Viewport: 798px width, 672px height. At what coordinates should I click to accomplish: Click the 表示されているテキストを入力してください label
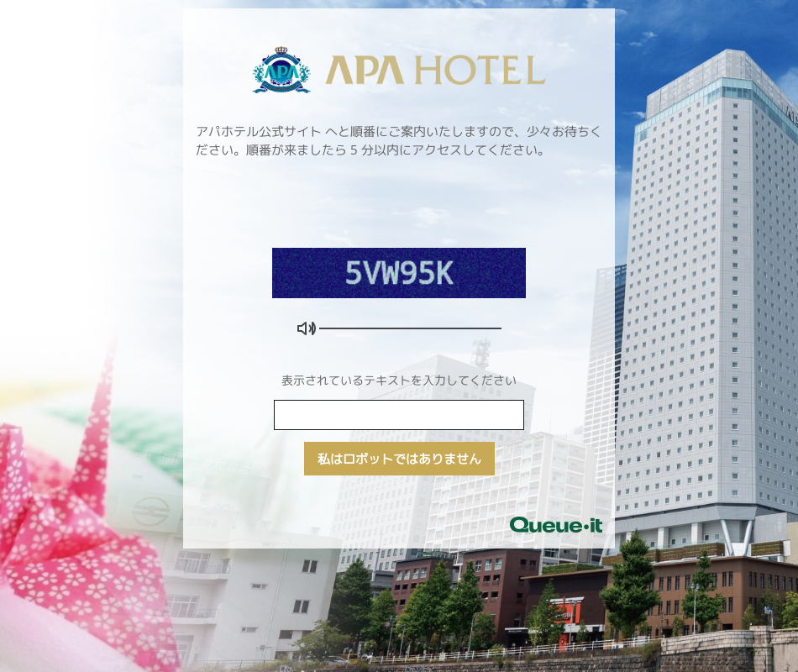[398, 381]
